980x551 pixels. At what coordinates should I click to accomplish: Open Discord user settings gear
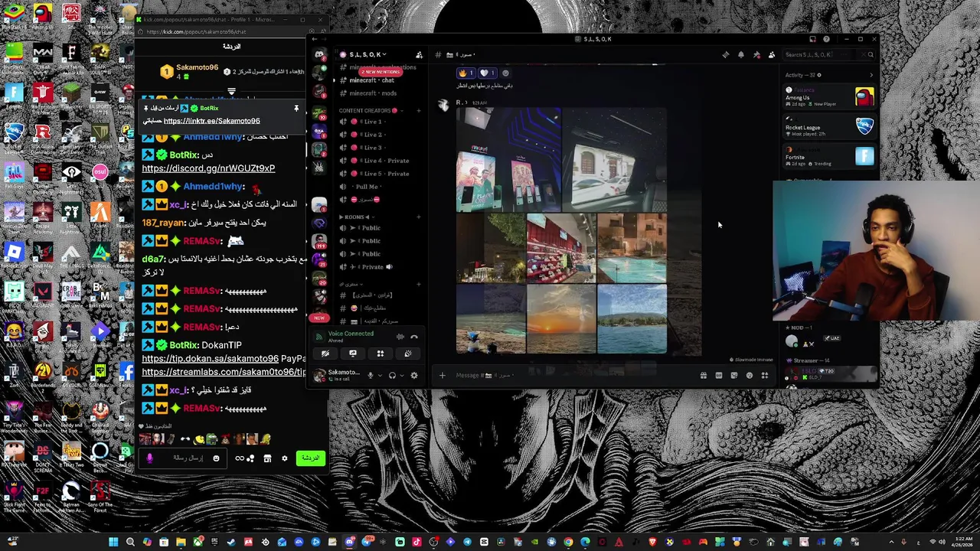pyautogui.click(x=414, y=375)
